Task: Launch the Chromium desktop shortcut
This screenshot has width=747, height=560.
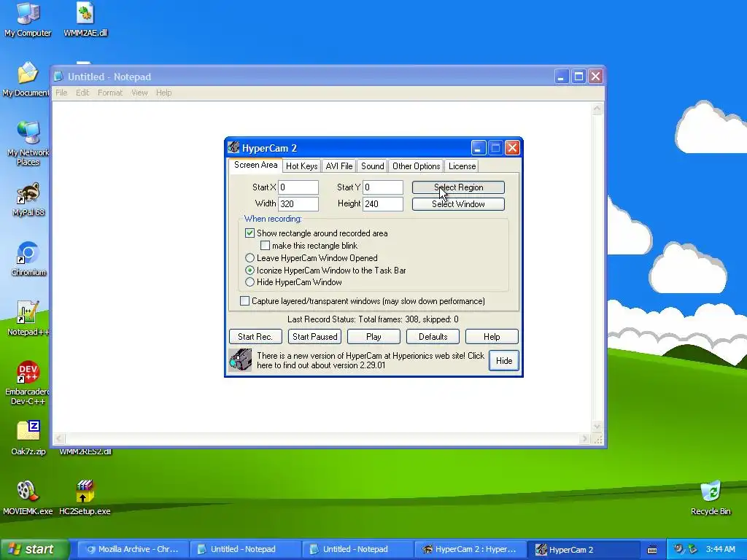Action: tap(28, 259)
